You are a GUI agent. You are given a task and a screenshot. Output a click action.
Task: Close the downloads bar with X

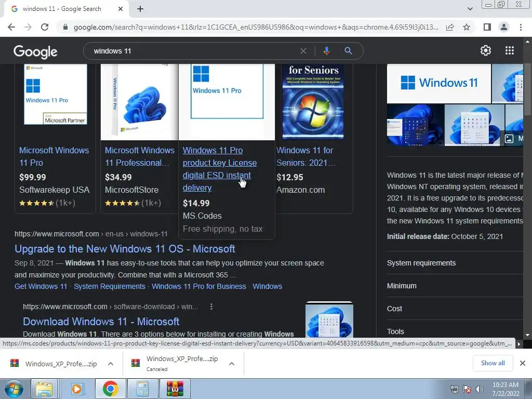(x=523, y=363)
